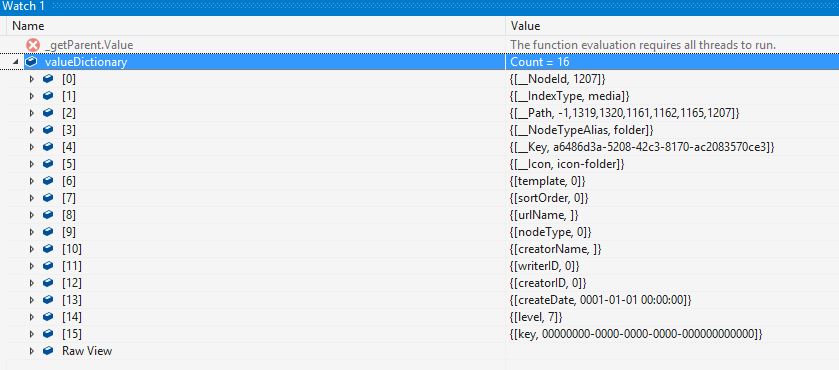The height and width of the screenshot is (370, 839).
Task: Click the cube icon of row [4]
Action: 48,147
